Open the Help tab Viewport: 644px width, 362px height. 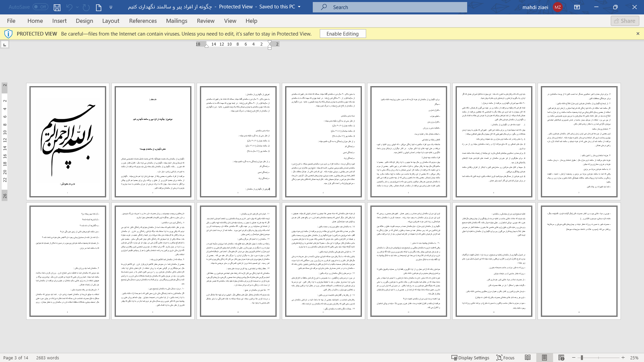[251, 21]
